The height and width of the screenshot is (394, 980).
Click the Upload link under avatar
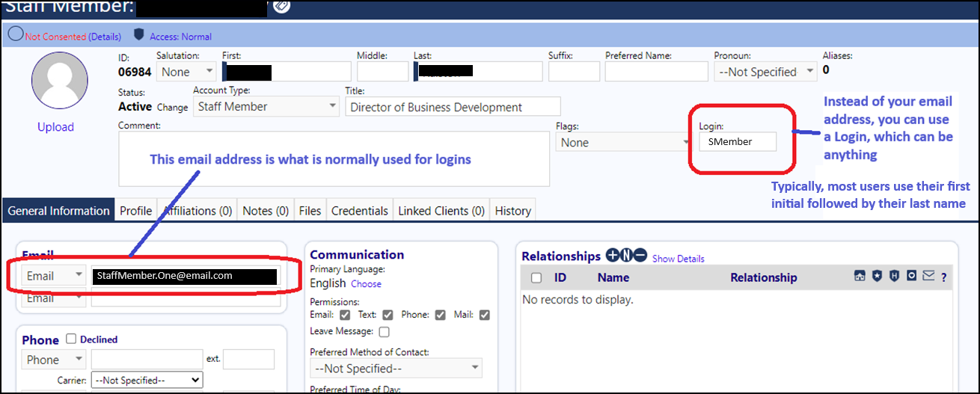pyautogui.click(x=56, y=127)
